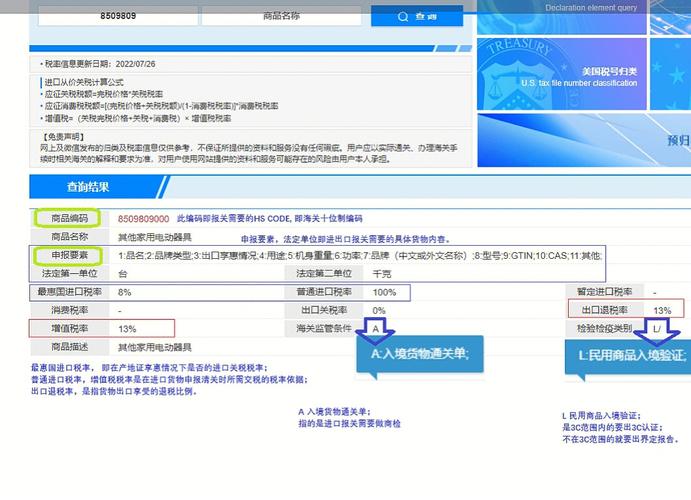This screenshot has height=500, width=691.
Task: Click the 消费税率 label cell
Action: 70,310
